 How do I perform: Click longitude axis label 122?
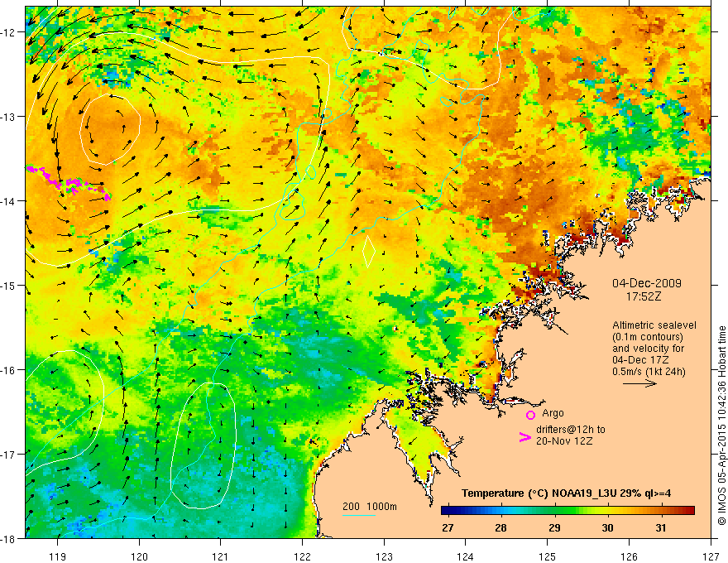302,556
